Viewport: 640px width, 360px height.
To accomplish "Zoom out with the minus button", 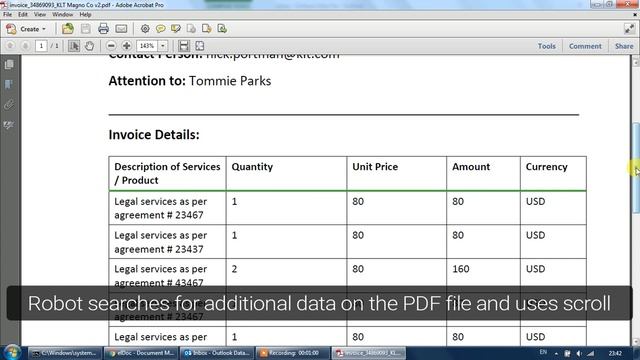I will (111, 46).
